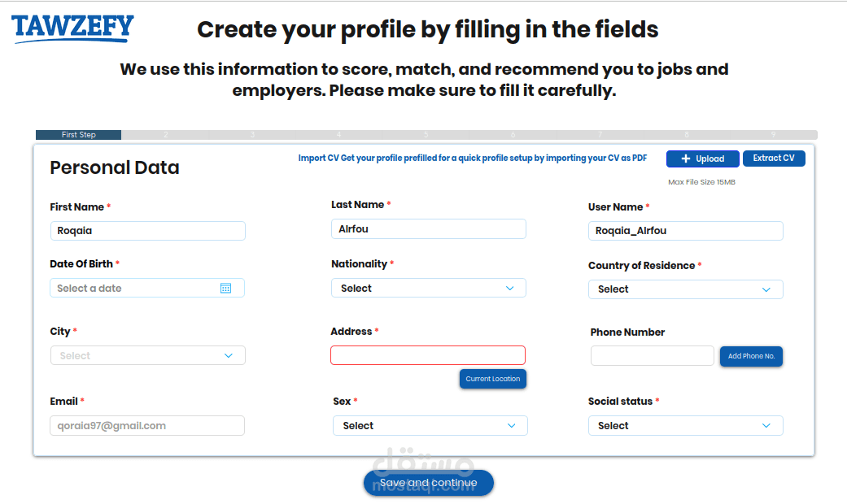
Task: Click the red Address input field
Action: pyautogui.click(x=428, y=355)
